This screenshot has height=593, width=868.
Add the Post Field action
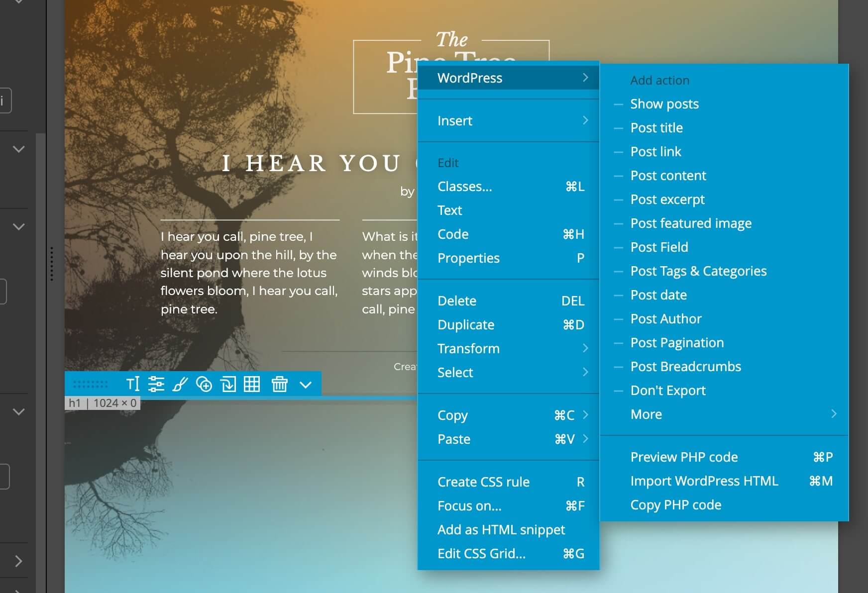tap(724, 247)
